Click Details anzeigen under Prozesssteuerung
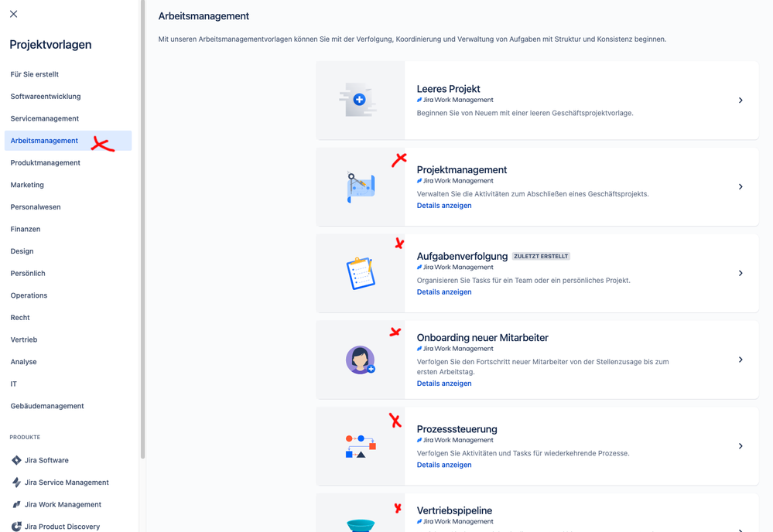This screenshot has height=532, width=773. (444, 465)
